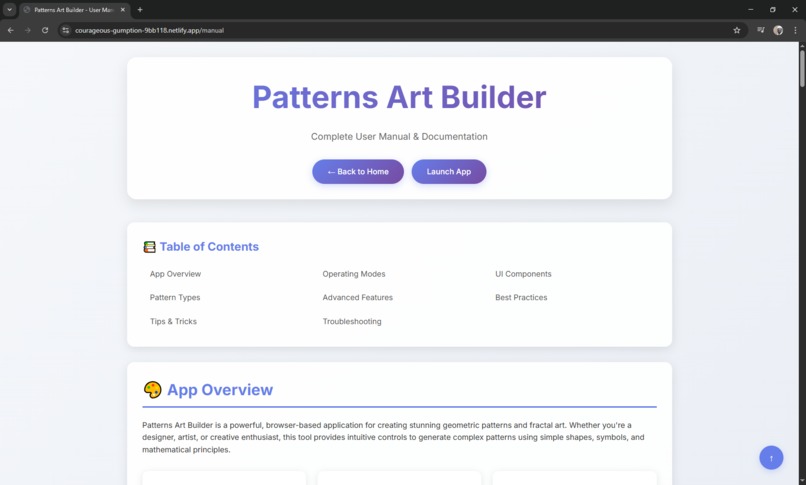Screen dimensions: 806x485
Task: Click the page vertical scrollbar thumb
Action: click(x=802, y=68)
